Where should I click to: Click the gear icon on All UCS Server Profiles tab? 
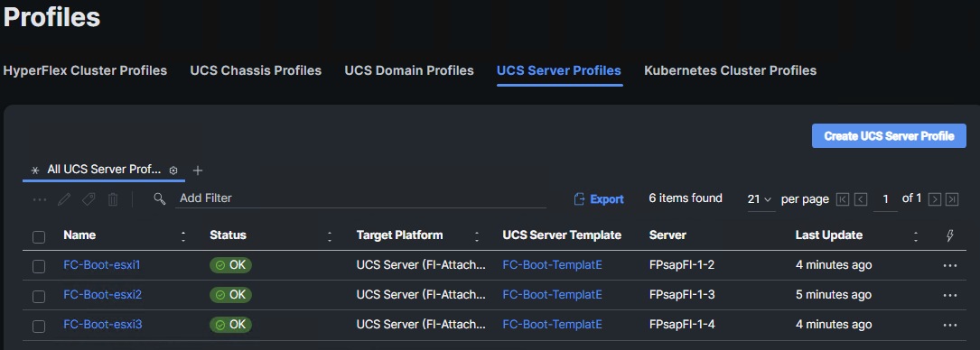tap(173, 170)
